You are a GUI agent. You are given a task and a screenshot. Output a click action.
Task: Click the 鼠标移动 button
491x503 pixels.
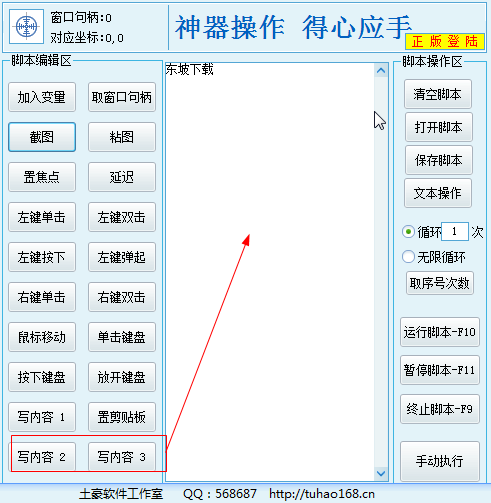point(42,337)
